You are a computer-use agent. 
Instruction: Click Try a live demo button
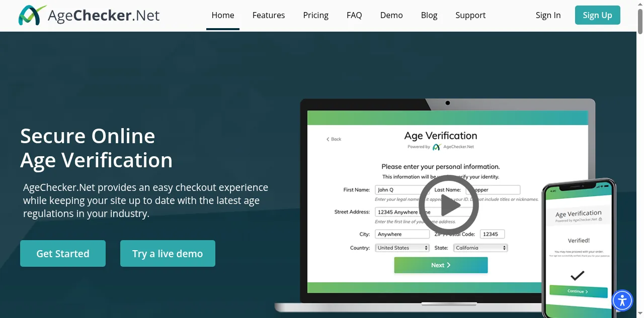(168, 253)
